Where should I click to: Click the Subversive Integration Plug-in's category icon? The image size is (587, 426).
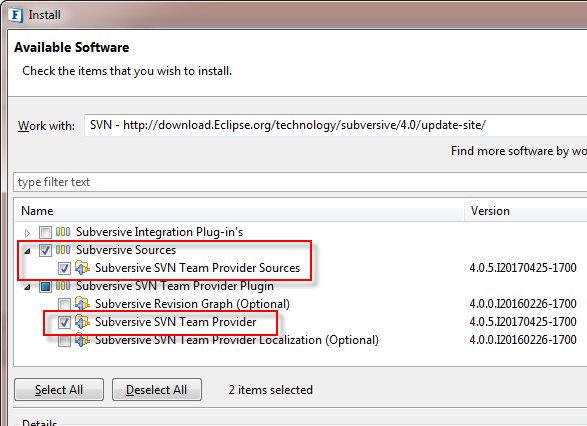pyautogui.click(x=63, y=232)
